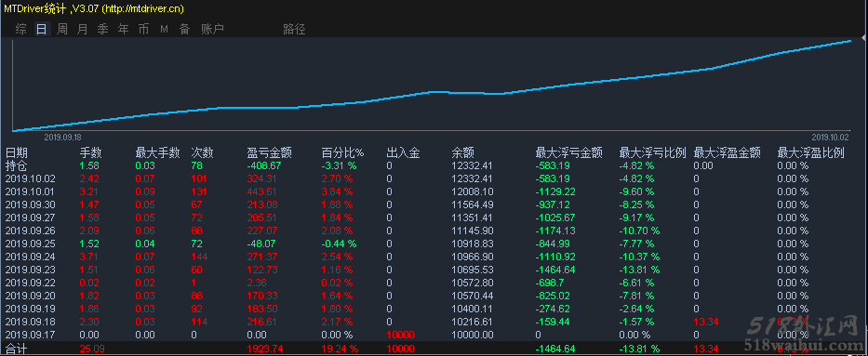
Task: Switch to the 账户 account tab
Action: coord(212,30)
